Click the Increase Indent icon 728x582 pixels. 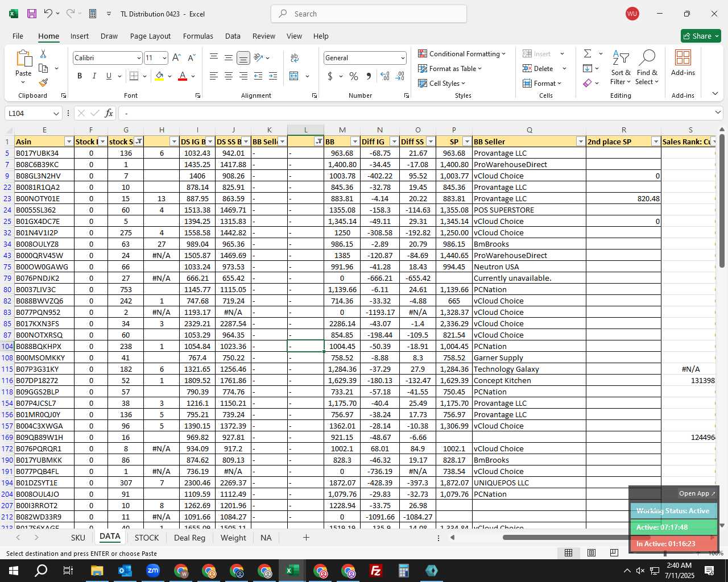[273, 76]
